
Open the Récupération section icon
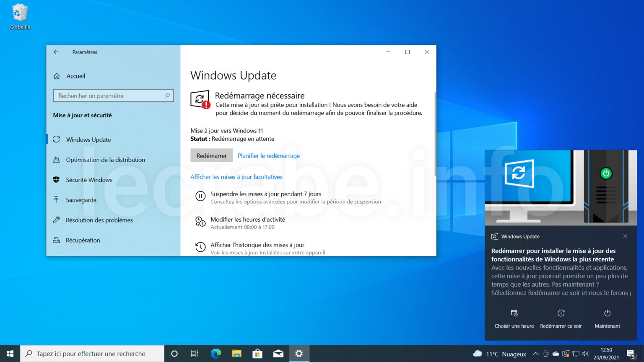coord(57,240)
